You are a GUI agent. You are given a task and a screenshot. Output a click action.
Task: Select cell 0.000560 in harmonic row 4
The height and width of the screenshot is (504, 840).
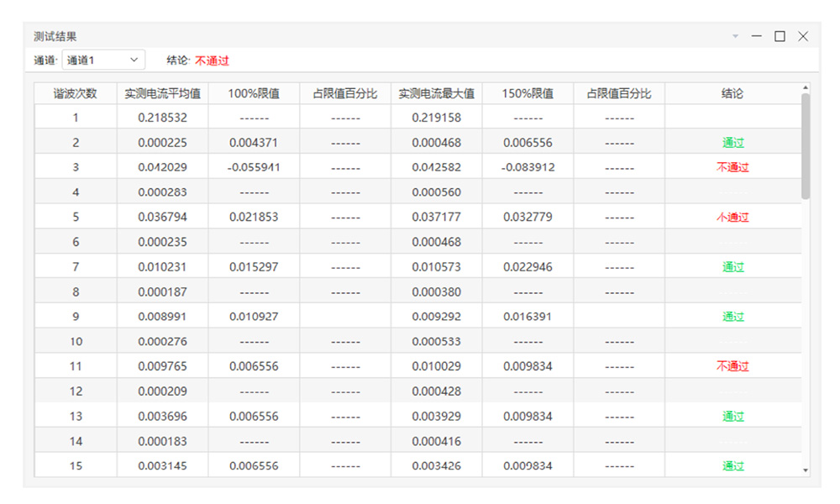click(437, 192)
